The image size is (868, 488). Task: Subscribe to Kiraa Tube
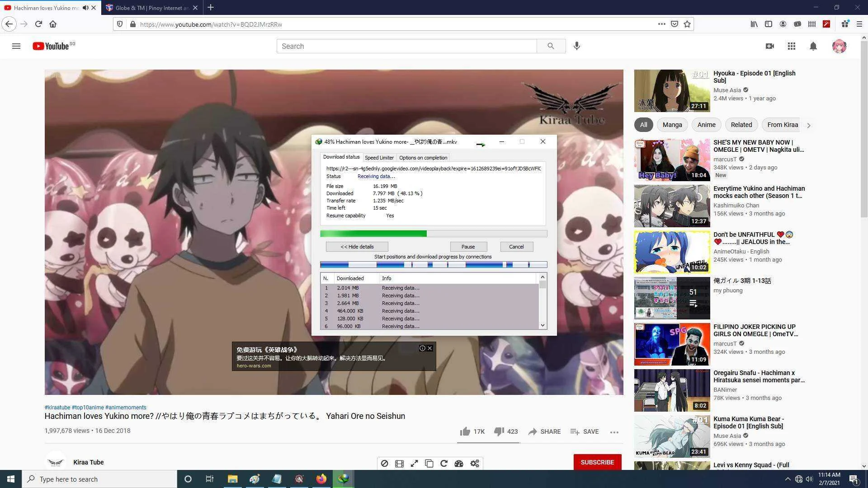tap(597, 462)
